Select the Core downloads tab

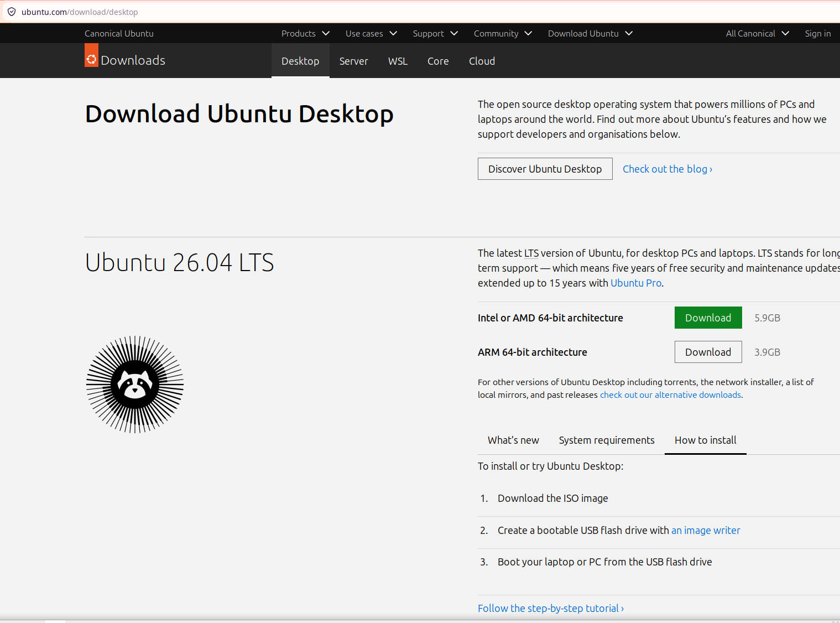point(438,61)
